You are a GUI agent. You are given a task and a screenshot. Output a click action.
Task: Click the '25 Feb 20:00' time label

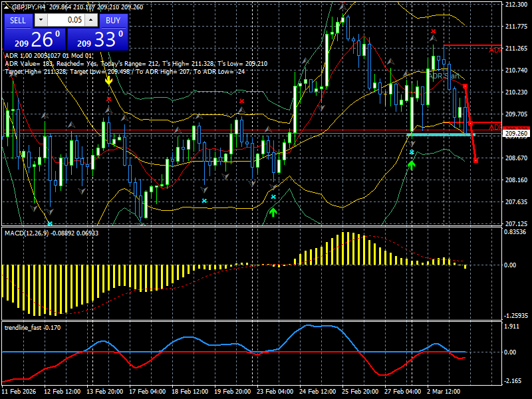tap(360, 391)
